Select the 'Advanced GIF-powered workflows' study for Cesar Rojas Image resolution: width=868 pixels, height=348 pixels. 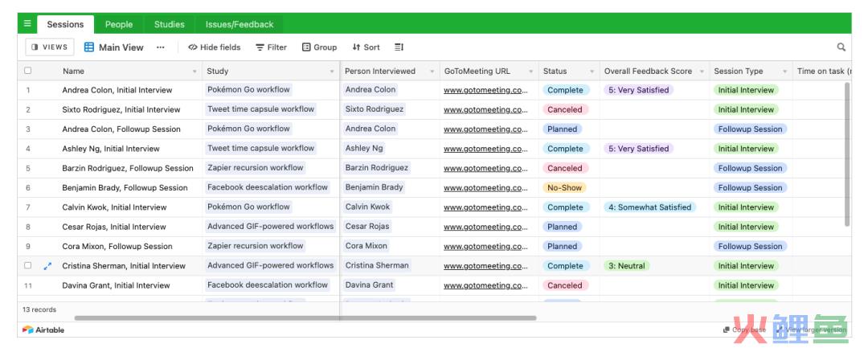[x=270, y=227]
